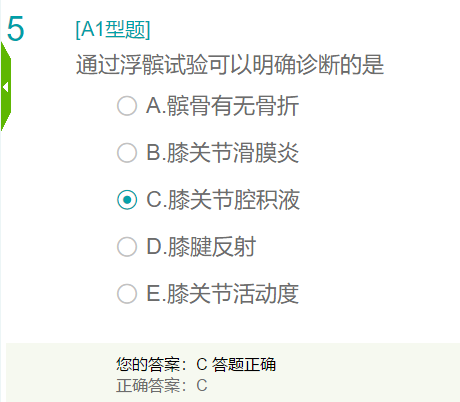Click the 正确答案 label
460x402 pixels.
[x=151, y=385]
